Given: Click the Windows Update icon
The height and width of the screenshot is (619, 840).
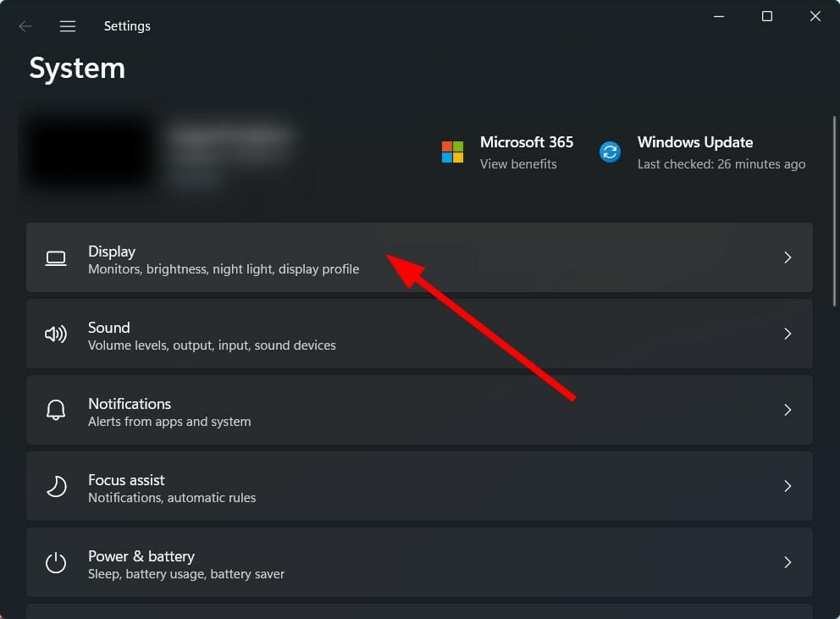Looking at the screenshot, I should [609, 152].
